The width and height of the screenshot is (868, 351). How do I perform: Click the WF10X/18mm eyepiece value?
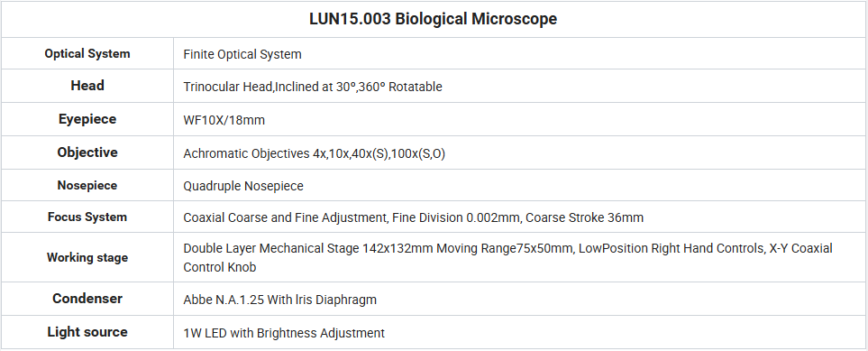tap(224, 120)
